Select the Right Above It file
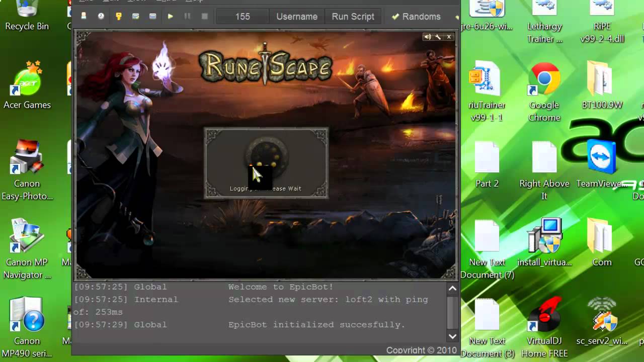The width and height of the screenshot is (644, 362). click(x=544, y=171)
